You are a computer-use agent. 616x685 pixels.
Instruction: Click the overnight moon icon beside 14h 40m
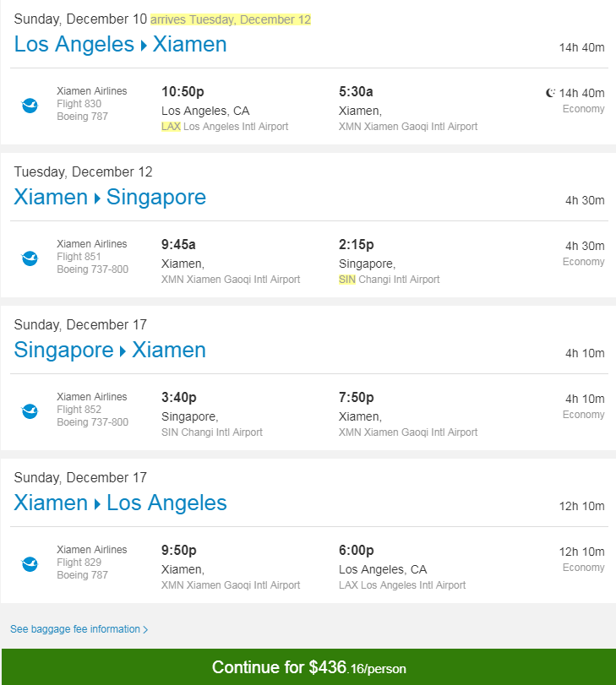[550, 94]
